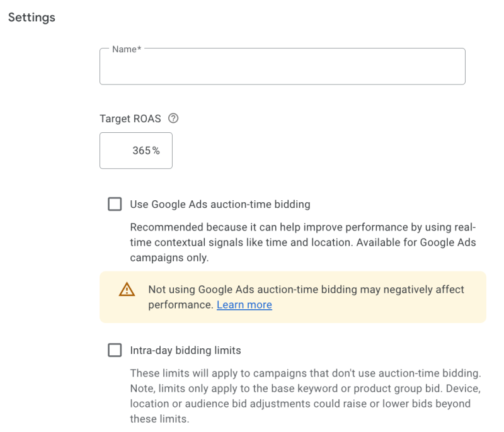Click the "Use Google Ads auction-time bidding" label

tap(220, 204)
